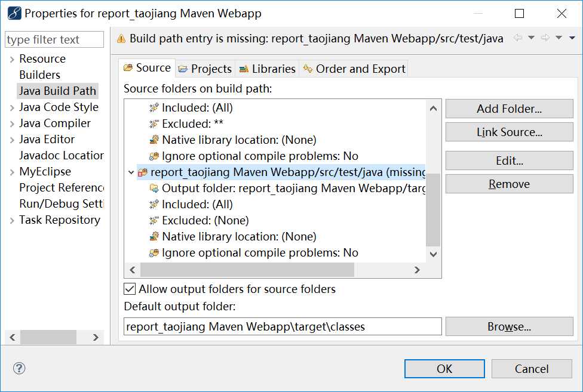Expand the Java Code Style category
The image size is (583, 392).
coord(11,107)
